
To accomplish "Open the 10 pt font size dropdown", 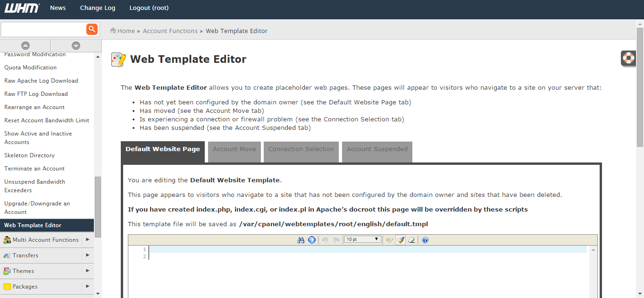I will [x=363, y=239].
